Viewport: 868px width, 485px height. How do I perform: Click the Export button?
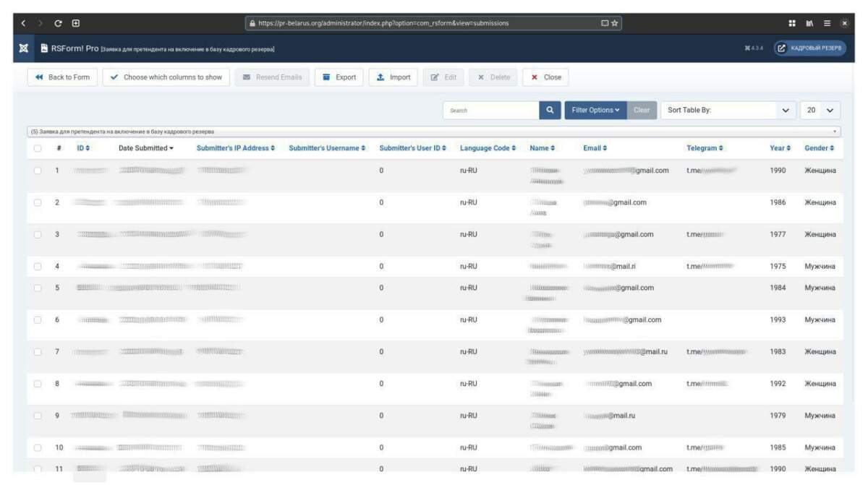(339, 77)
